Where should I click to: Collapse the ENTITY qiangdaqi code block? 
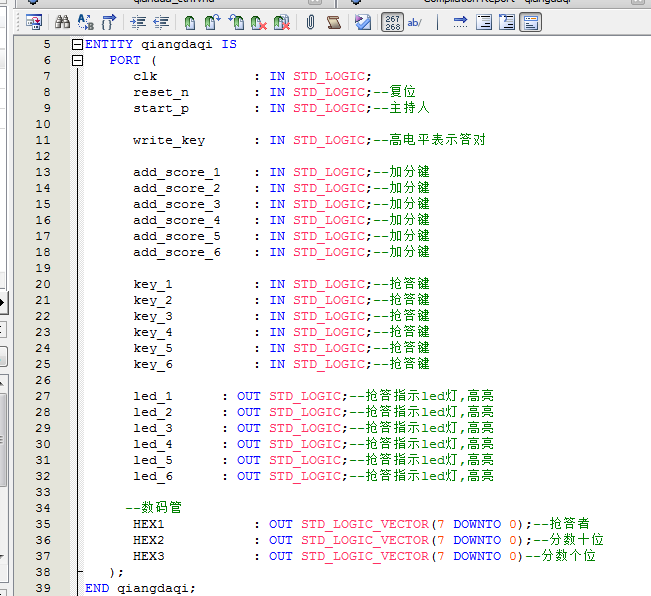77,45
